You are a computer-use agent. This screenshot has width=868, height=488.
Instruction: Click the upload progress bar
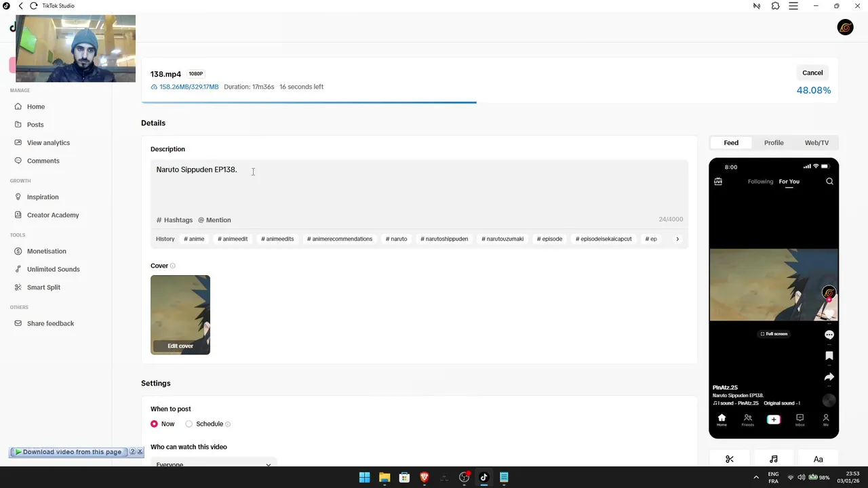coord(490,102)
